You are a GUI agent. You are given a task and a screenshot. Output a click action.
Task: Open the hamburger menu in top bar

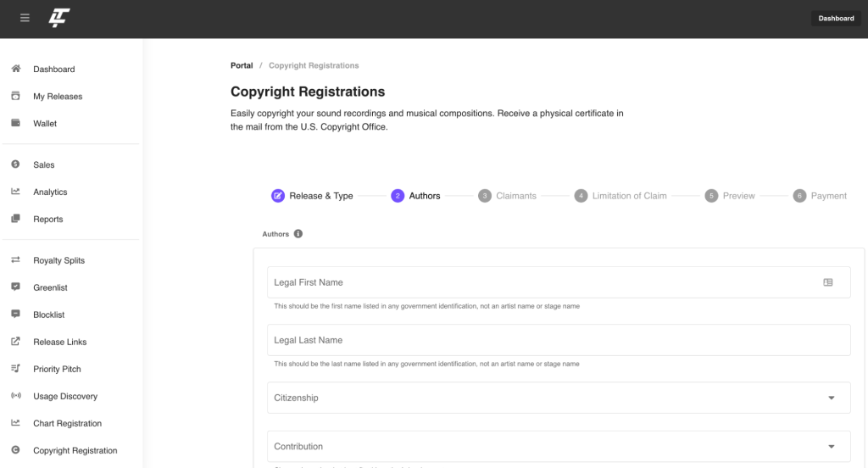pos(25,18)
